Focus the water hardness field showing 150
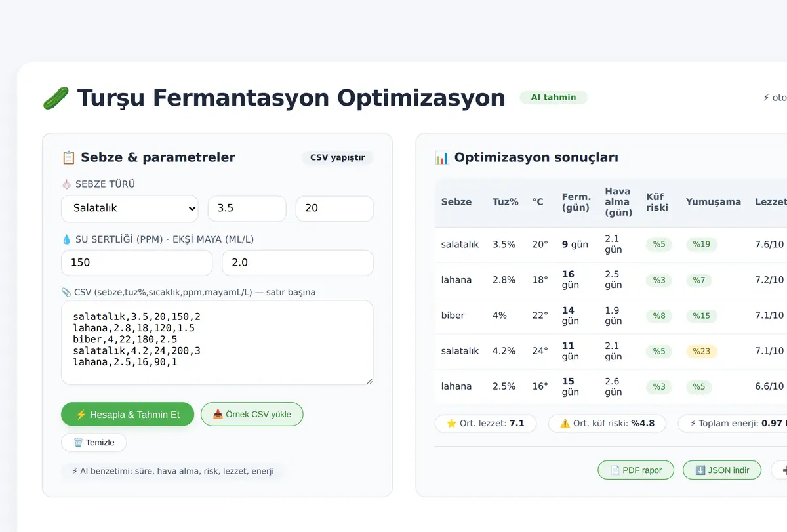 pyautogui.click(x=136, y=262)
